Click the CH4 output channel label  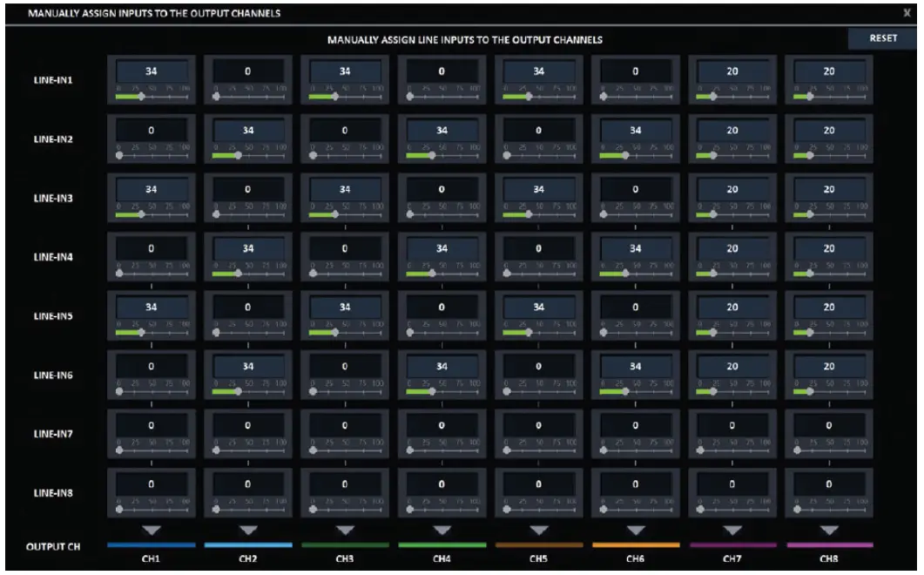(x=442, y=558)
